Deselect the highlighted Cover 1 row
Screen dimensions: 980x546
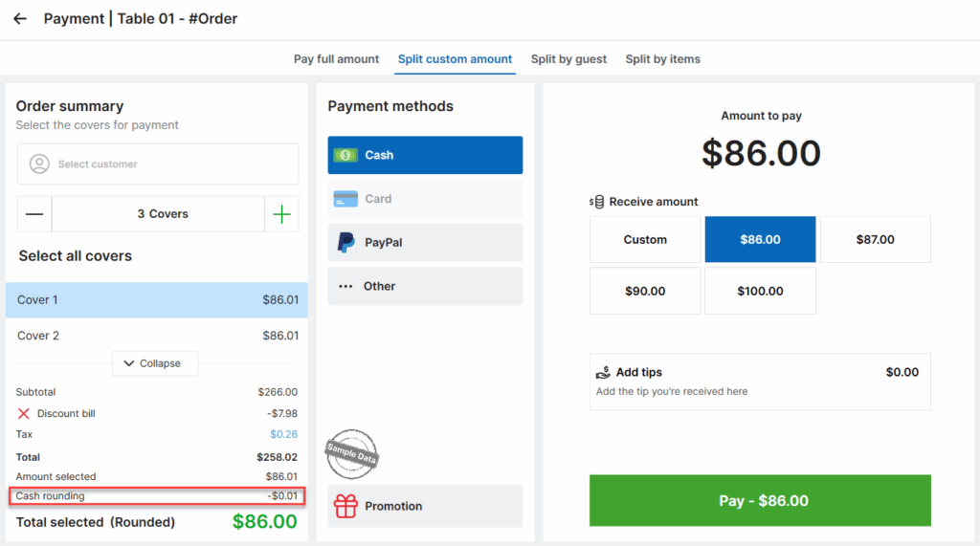[157, 300]
